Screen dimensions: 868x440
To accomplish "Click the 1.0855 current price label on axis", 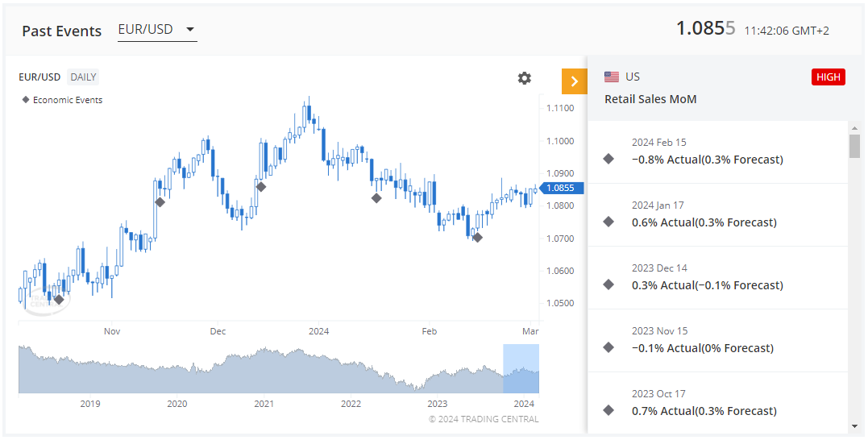I will click(x=561, y=188).
